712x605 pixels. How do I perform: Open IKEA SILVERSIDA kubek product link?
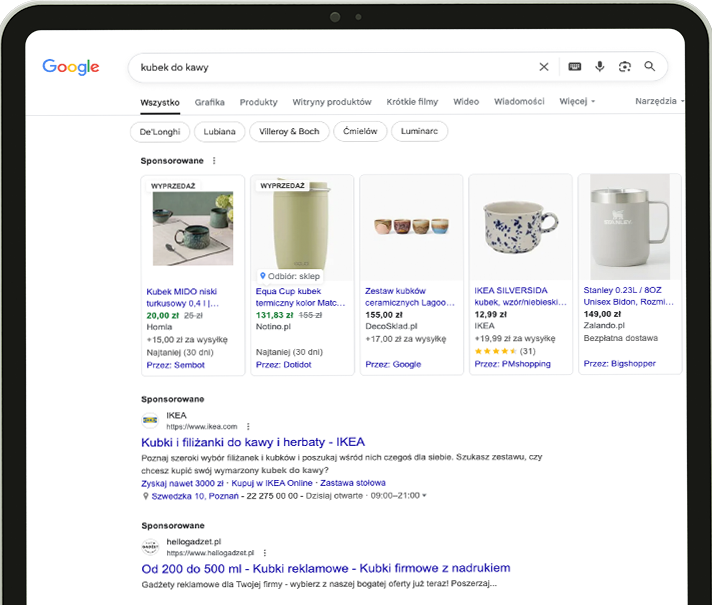520,296
